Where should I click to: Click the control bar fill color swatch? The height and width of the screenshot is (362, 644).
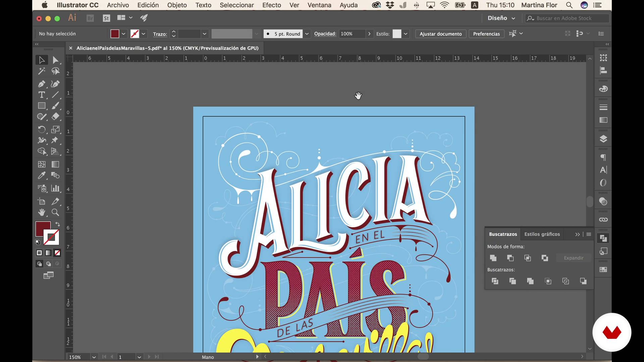coord(115,34)
